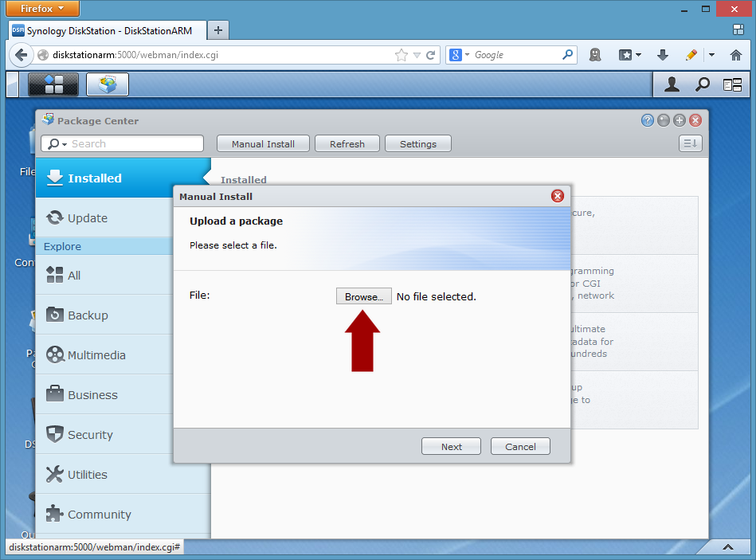756x560 pixels.
Task: Open the All packages category
Action: point(104,275)
